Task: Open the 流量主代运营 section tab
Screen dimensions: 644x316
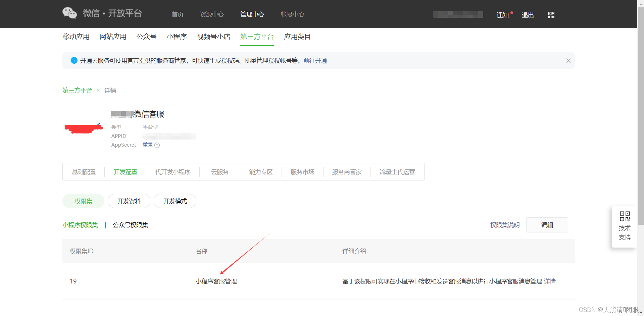Action: pos(397,172)
